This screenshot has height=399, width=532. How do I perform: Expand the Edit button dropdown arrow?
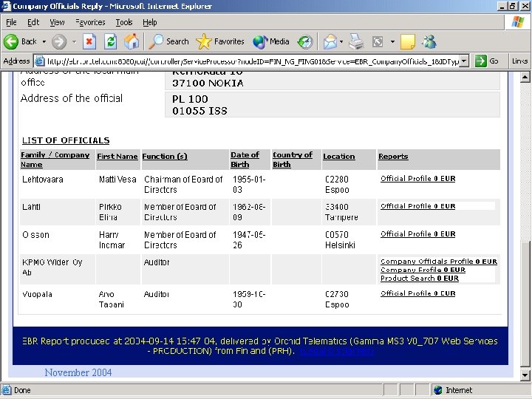(392, 41)
